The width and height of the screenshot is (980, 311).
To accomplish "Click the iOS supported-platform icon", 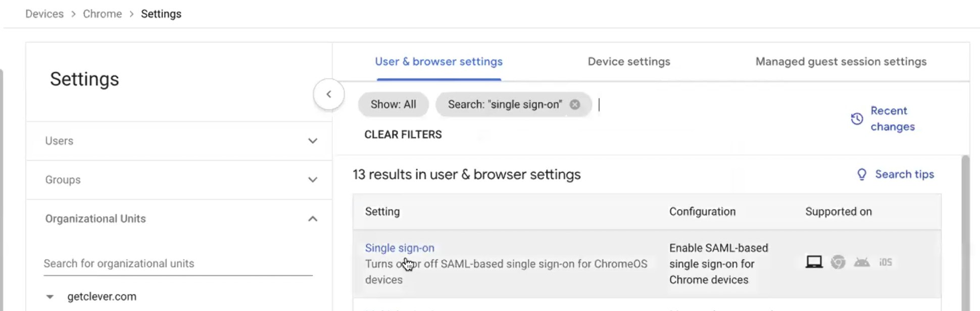I will [x=886, y=262].
